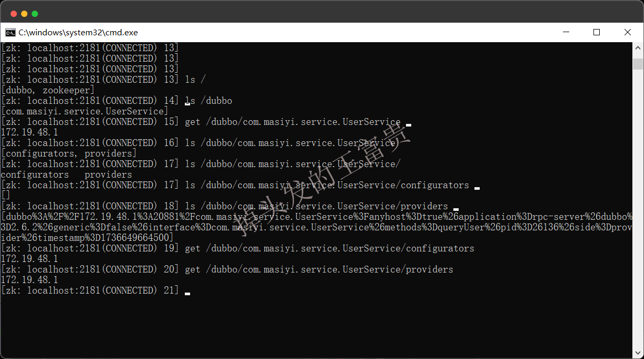
Task: Click the autocomplete line 'configurators providers'
Action: pyautogui.click(x=66, y=174)
